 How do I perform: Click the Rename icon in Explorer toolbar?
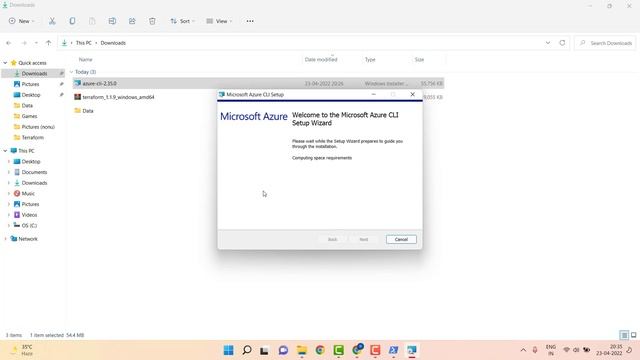pyautogui.click(x=112, y=21)
